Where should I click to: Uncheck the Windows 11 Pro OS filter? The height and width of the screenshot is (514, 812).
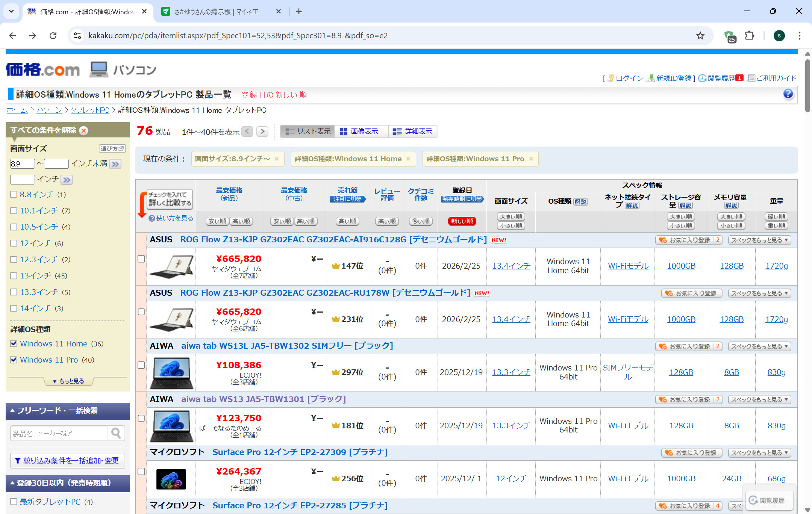tap(14, 360)
